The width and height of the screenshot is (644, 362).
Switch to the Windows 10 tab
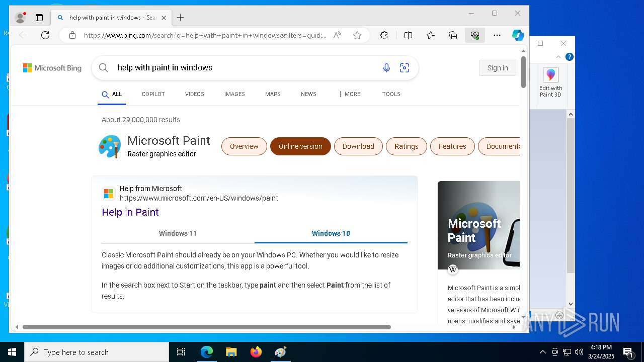pyautogui.click(x=331, y=233)
